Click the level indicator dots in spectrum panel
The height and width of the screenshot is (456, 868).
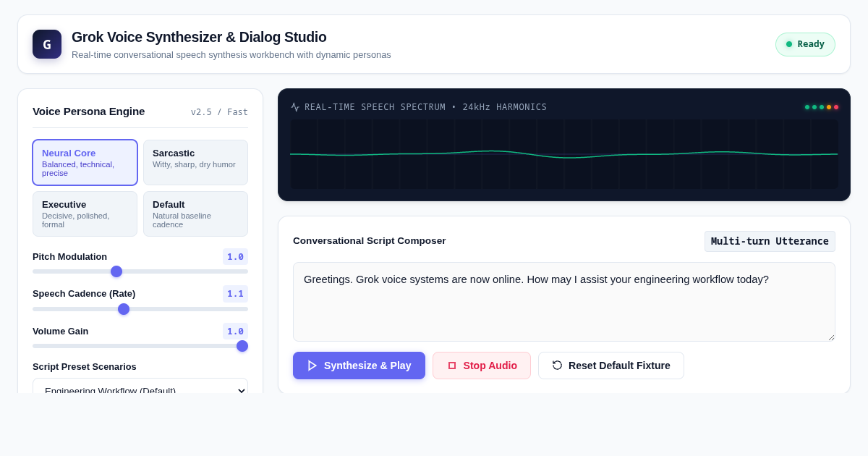click(x=822, y=107)
